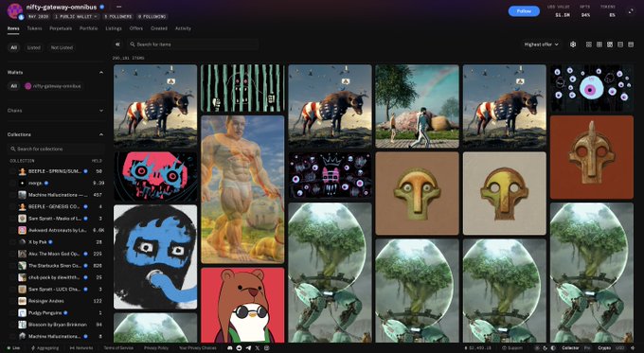Expand the Chains section
This screenshot has height=353, width=644.
click(101, 111)
